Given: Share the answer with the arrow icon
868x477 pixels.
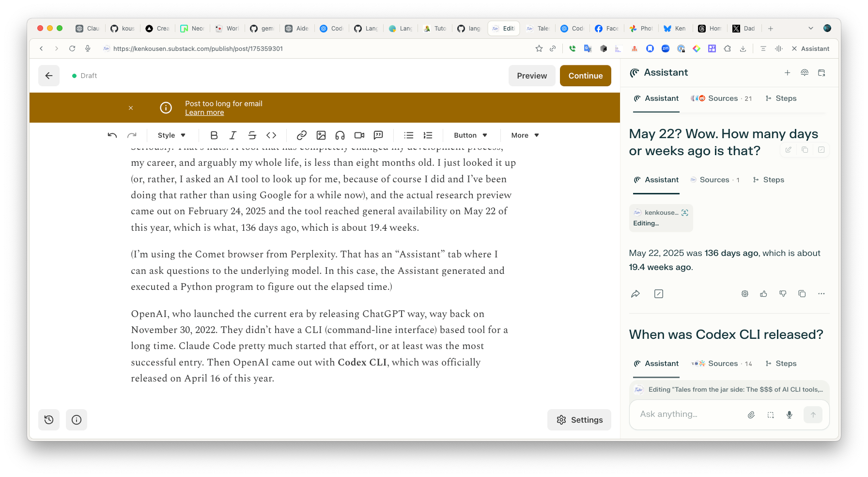Looking at the screenshot, I should coord(635,294).
